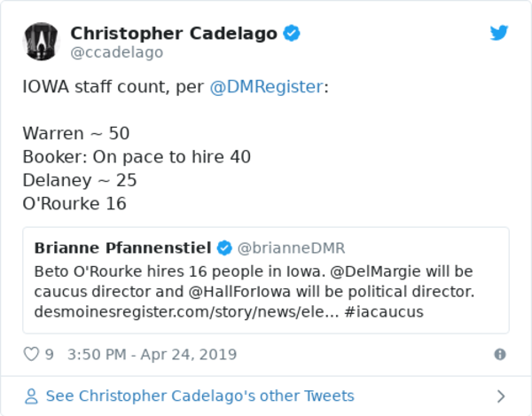
Task: Click the like count number 9
Action: (x=50, y=355)
